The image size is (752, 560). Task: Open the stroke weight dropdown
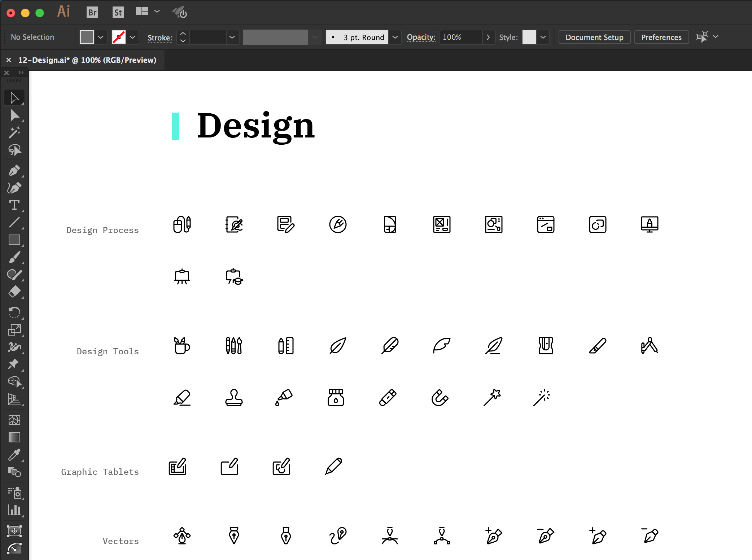coord(232,37)
